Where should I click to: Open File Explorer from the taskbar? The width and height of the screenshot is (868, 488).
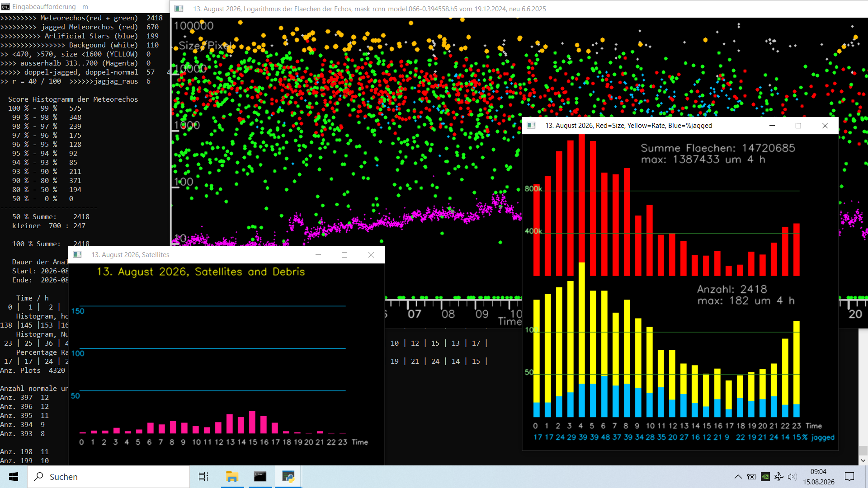pyautogui.click(x=232, y=477)
